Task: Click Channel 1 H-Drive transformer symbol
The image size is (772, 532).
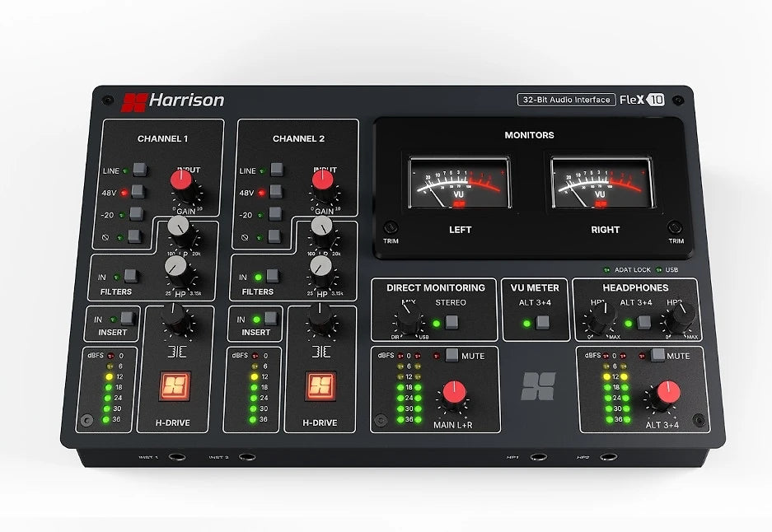Action: pos(177,352)
